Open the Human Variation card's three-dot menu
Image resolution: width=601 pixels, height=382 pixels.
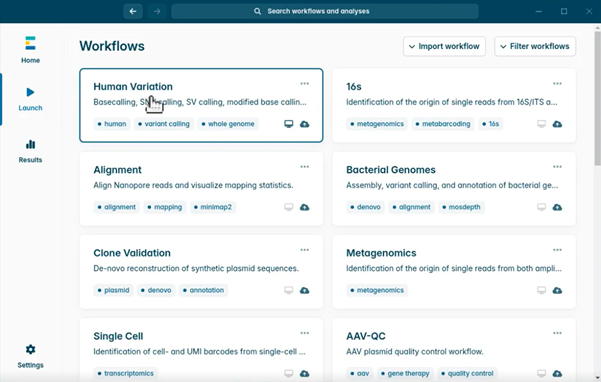tap(305, 84)
